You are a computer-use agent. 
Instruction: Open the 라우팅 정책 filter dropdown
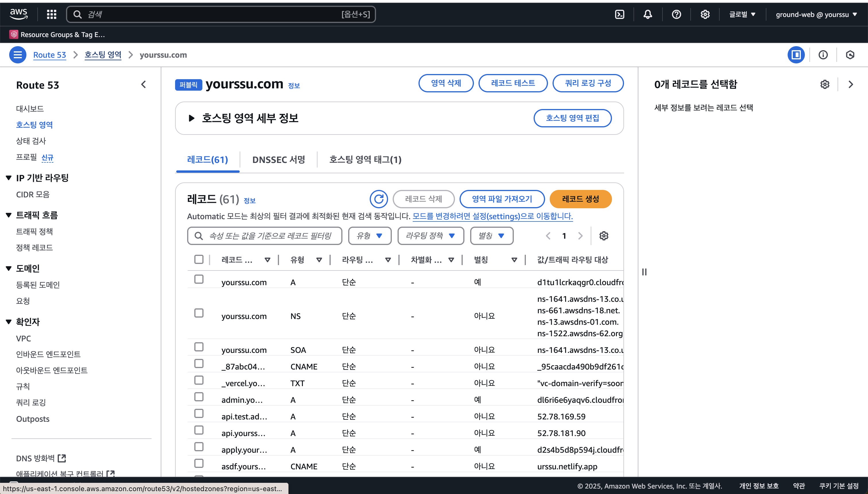tap(431, 236)
